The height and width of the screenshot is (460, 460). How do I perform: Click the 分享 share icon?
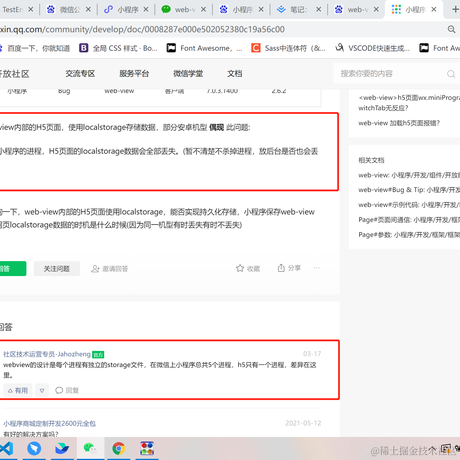point(281,268)
